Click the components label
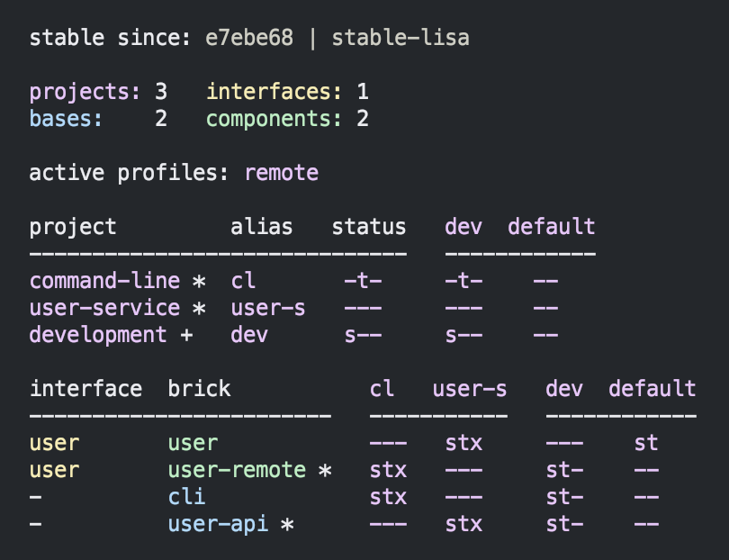Screen dimensions: 729x560 point(274,119)
